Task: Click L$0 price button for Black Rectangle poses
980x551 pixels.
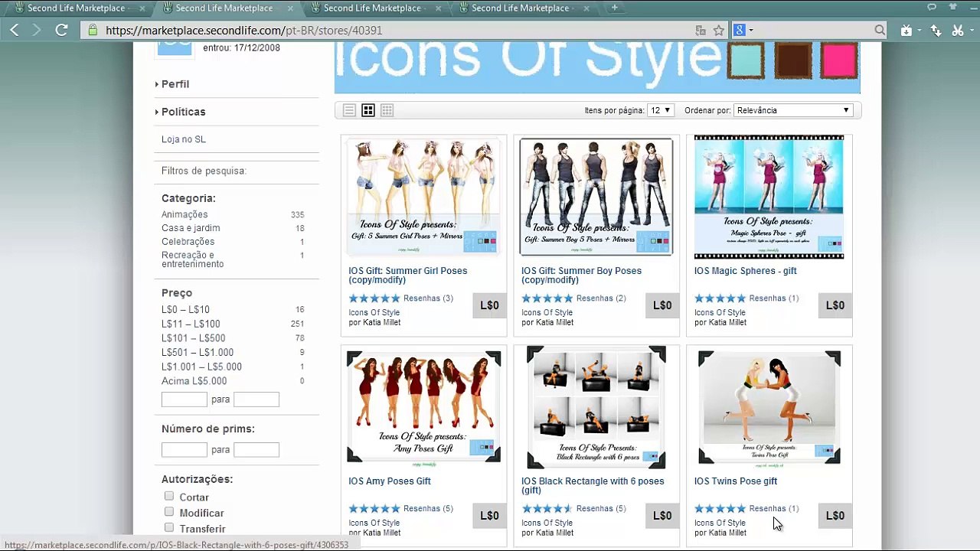Action: pyautogui.click(x=662, y=516)
